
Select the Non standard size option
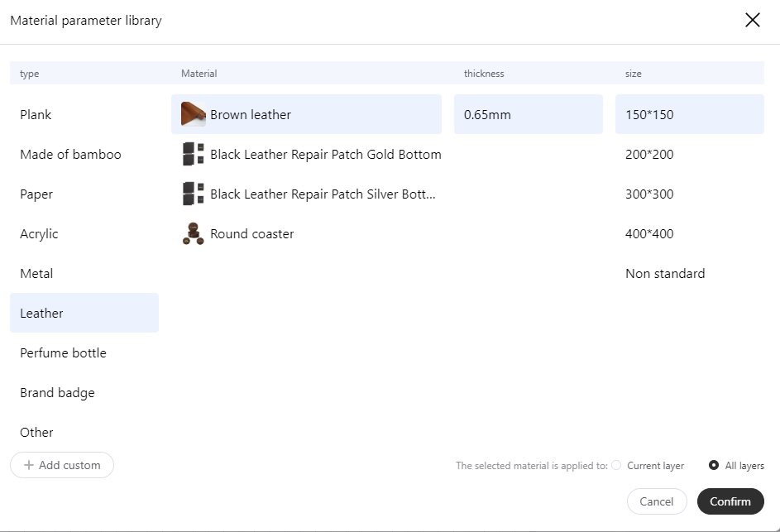pos(665,273)
